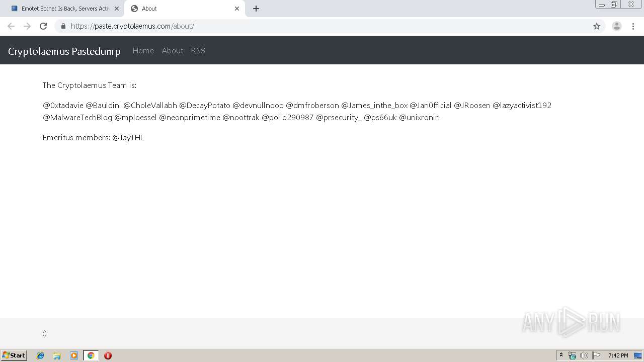The height and width of the screenshot is (362, 644).
Task: Click the @lazyactivist192 handle
Action: 522,105
